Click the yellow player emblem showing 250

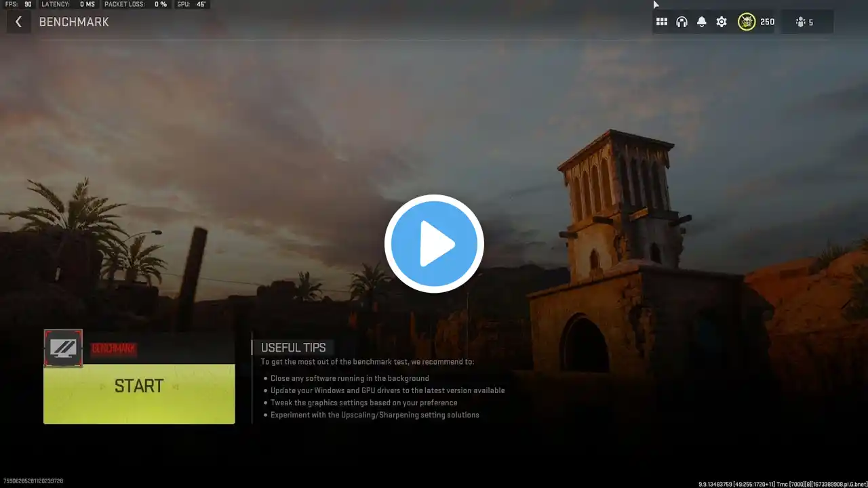(747, 22)
